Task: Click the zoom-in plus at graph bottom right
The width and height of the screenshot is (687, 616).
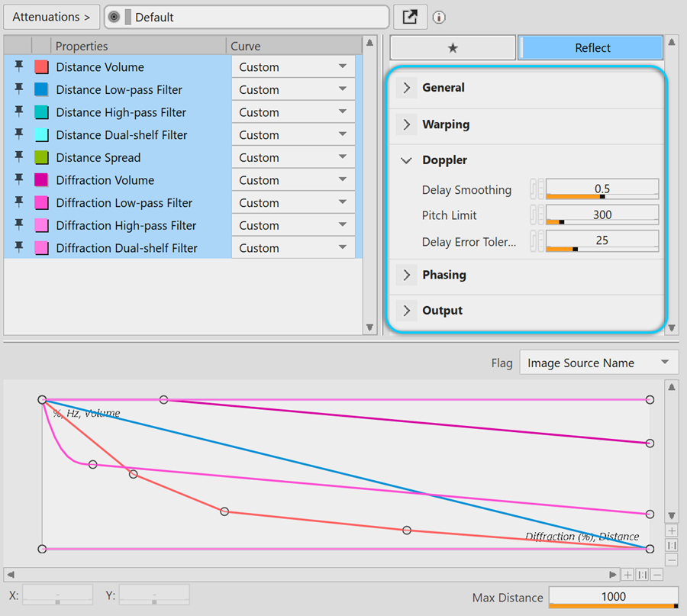Action: pyautogui.click(x=627, y=575)
